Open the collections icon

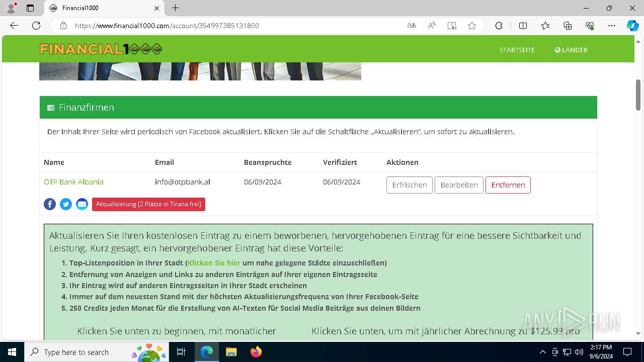tap(568, 26)
